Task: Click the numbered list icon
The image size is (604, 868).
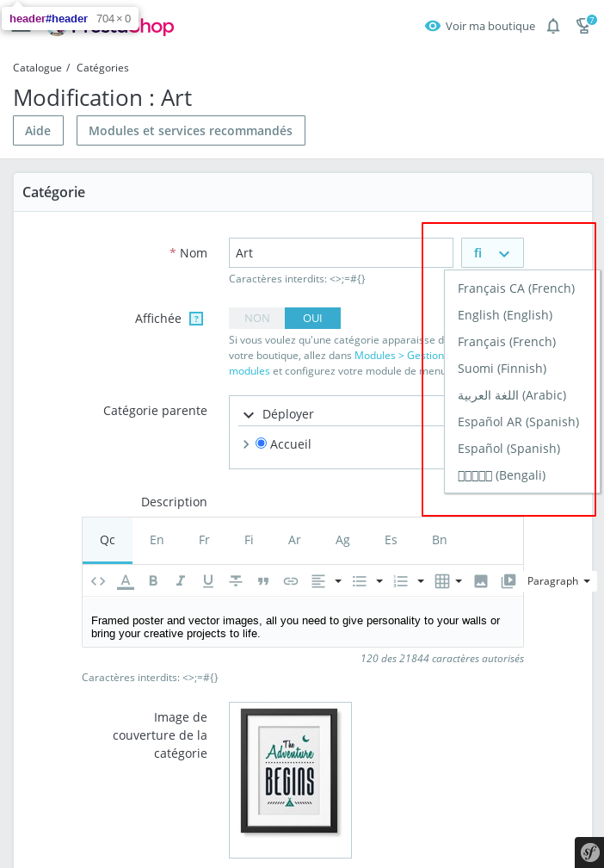Action: (x=400, y=580)
